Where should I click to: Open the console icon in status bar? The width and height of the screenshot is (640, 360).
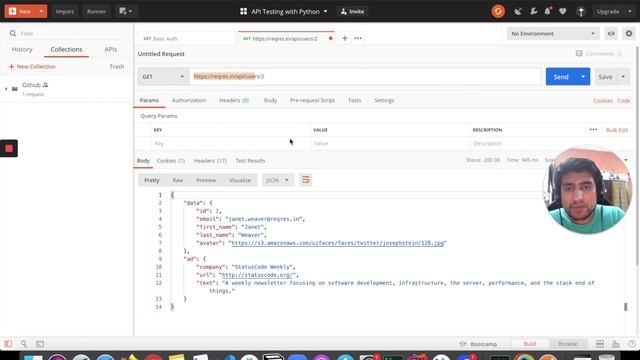(x=40, y=344)
